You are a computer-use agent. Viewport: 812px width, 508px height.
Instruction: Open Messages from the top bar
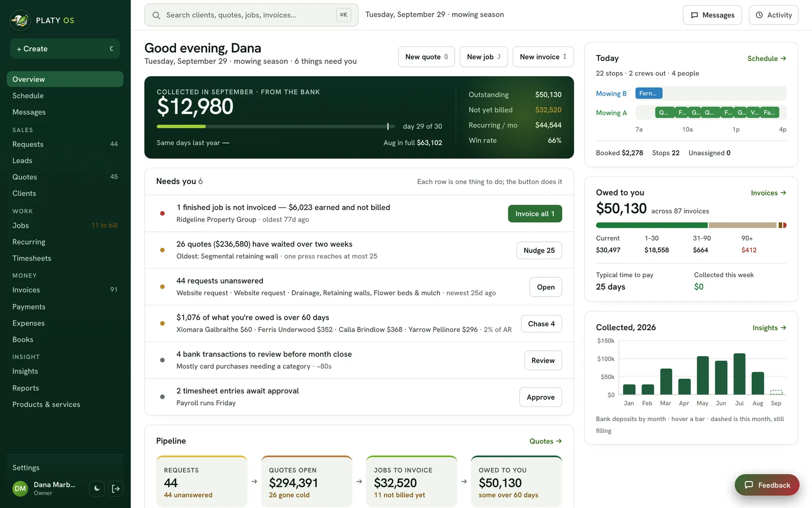(712, 15)
